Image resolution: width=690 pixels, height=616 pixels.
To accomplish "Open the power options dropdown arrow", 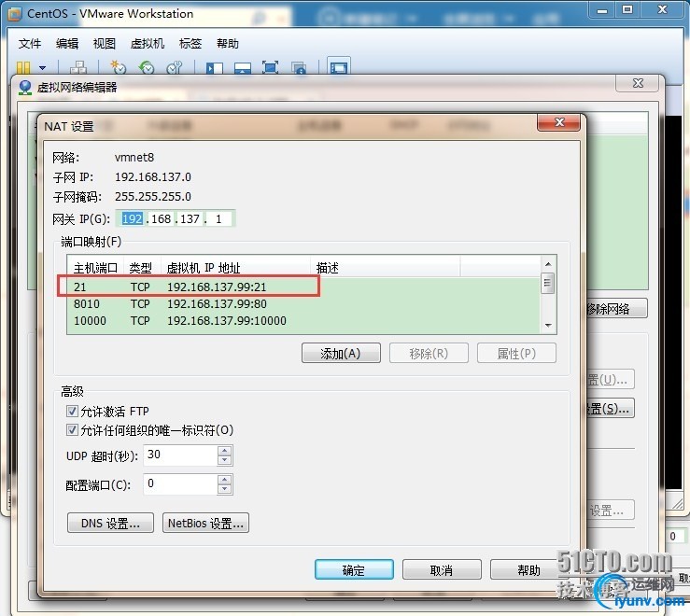I will point(43,68).
